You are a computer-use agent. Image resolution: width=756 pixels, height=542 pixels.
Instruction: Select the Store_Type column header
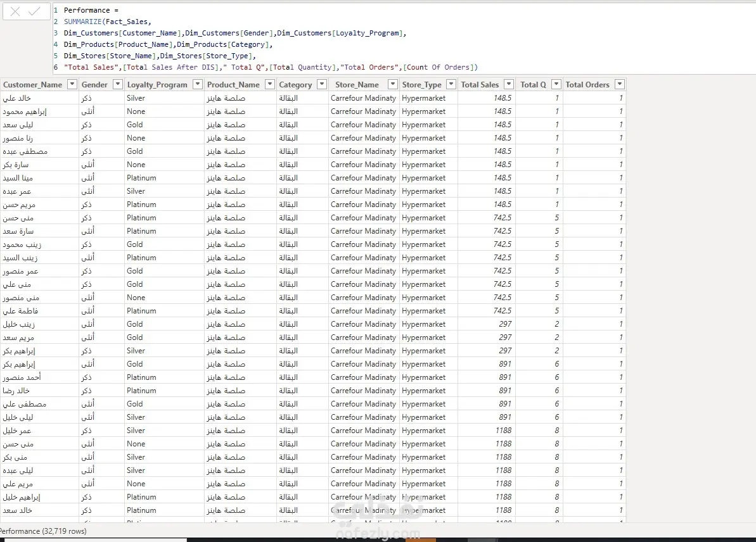422,85
